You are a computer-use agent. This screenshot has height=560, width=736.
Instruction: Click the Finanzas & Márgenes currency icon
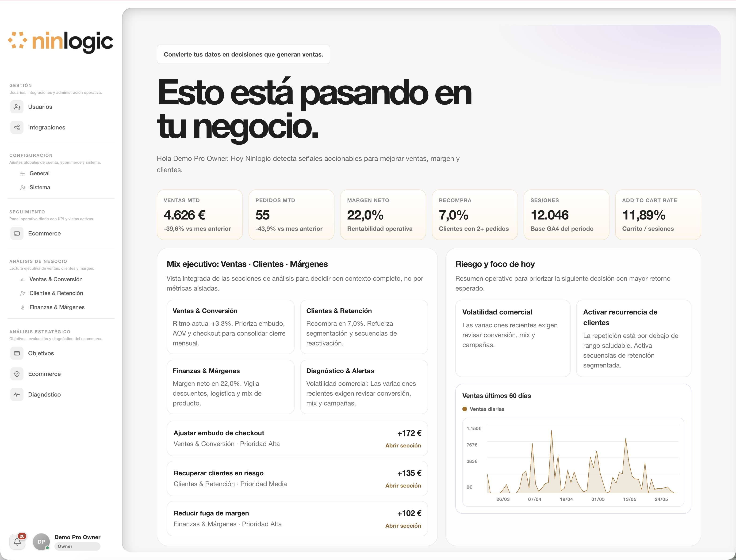pyautogui.click(x=23, y=307)
